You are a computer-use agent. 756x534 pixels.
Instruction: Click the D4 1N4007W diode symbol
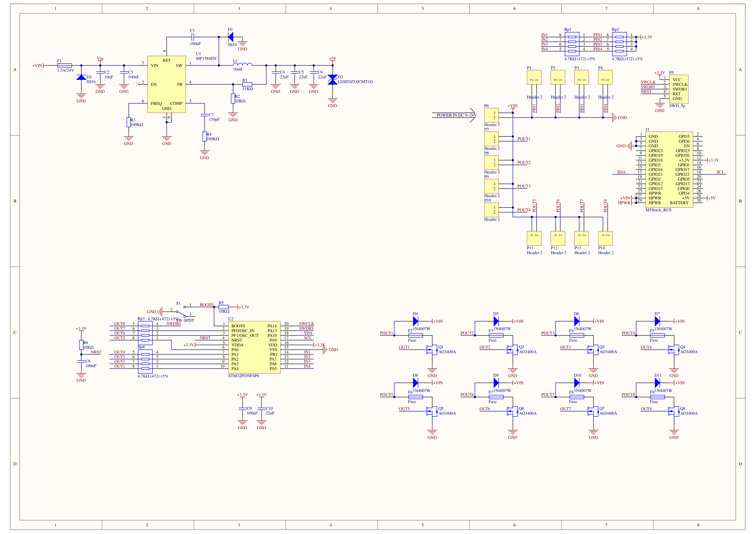coord(415,321)
